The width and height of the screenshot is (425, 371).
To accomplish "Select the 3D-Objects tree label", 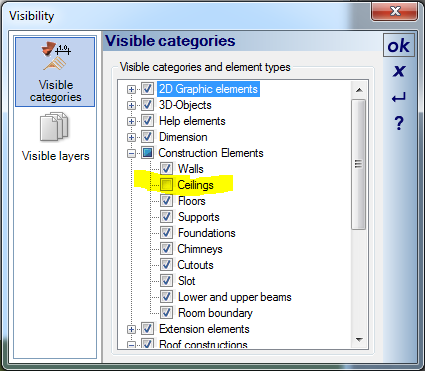I will point(185,105).
